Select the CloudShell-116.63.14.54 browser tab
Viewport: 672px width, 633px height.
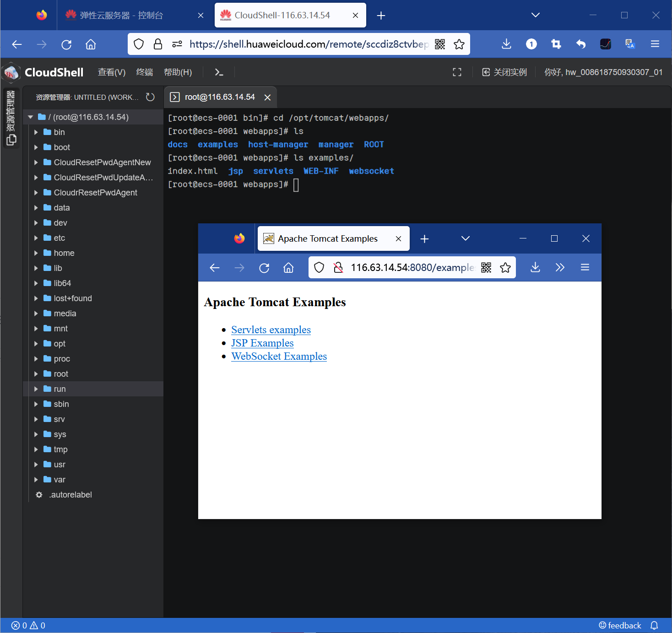pos(290,15)
